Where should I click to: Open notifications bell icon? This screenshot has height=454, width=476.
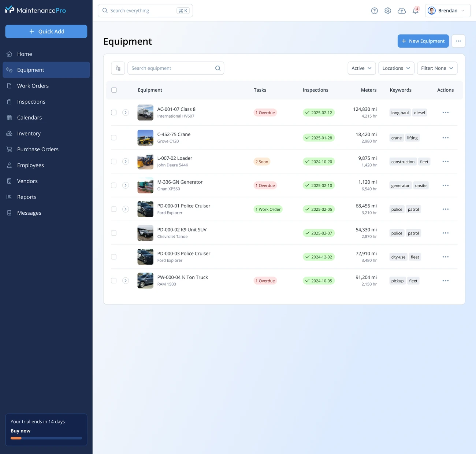416,11
